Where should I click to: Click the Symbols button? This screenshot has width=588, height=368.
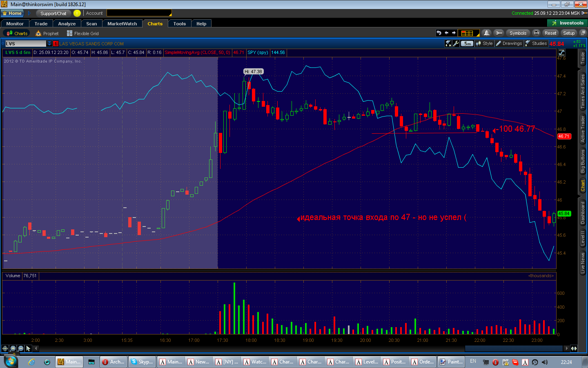point(518,33)
